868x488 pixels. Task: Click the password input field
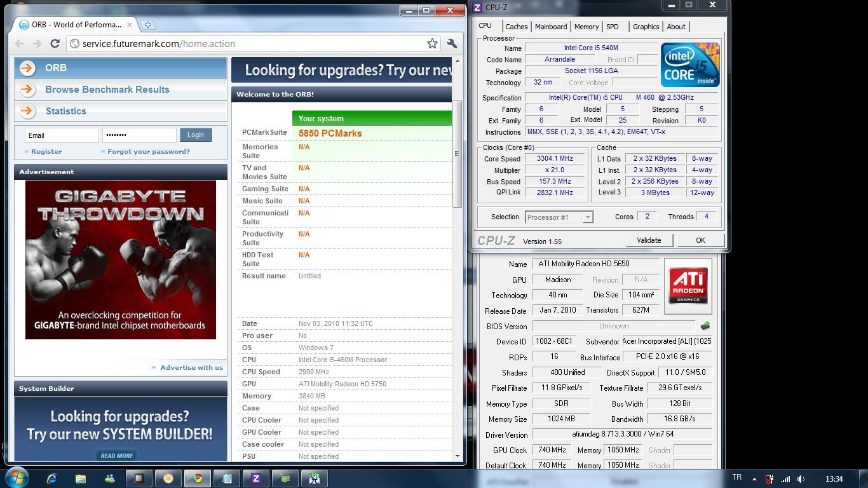coord(139,135)
